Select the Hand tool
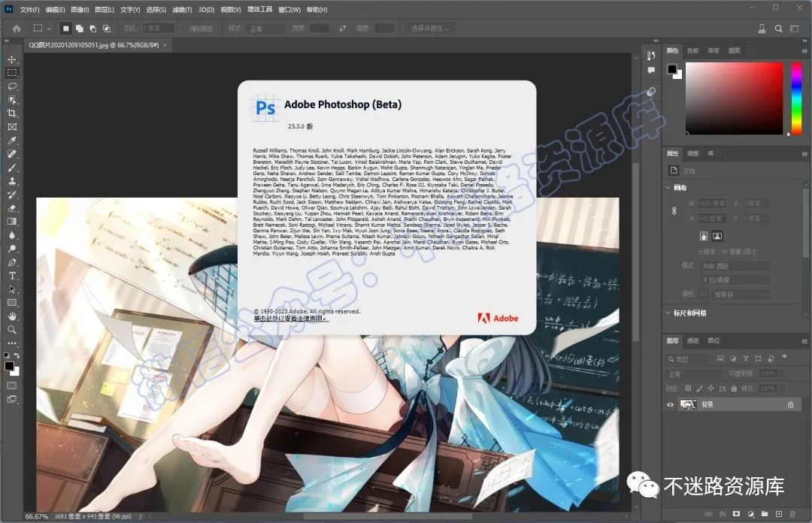812x523 pixels. coord(12,316)
